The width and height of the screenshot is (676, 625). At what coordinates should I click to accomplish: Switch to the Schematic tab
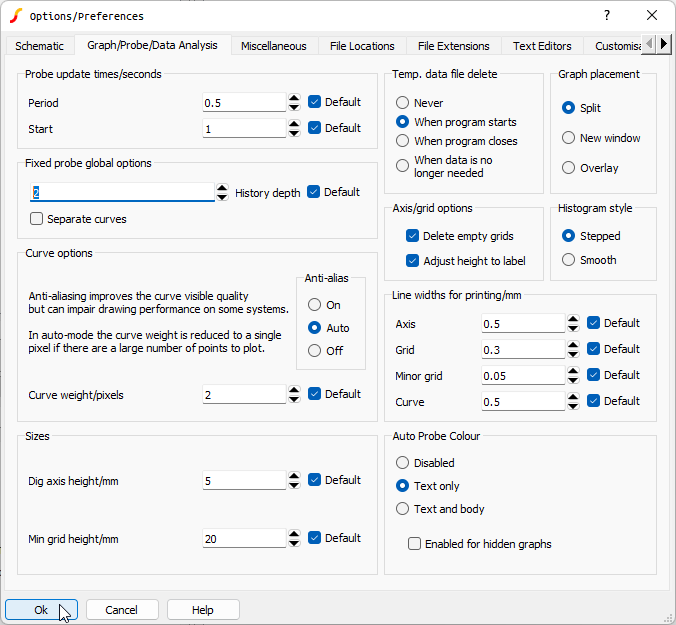40,46
